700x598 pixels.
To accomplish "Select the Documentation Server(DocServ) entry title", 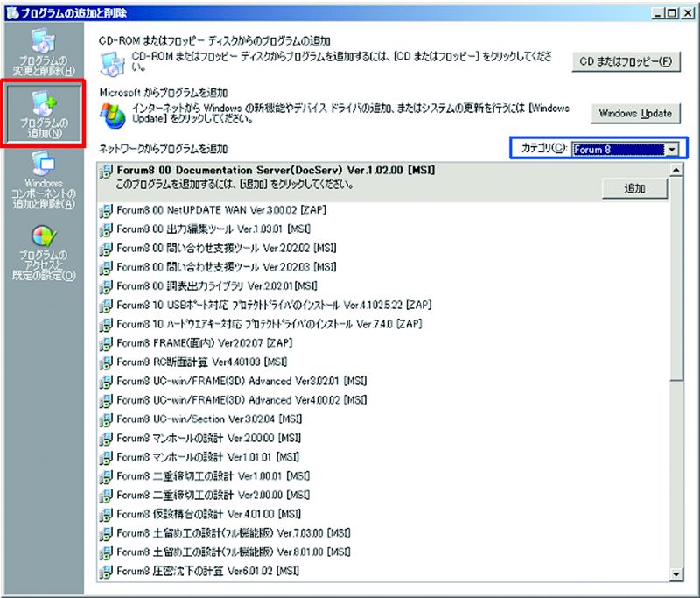I will (x=276, y=170).
